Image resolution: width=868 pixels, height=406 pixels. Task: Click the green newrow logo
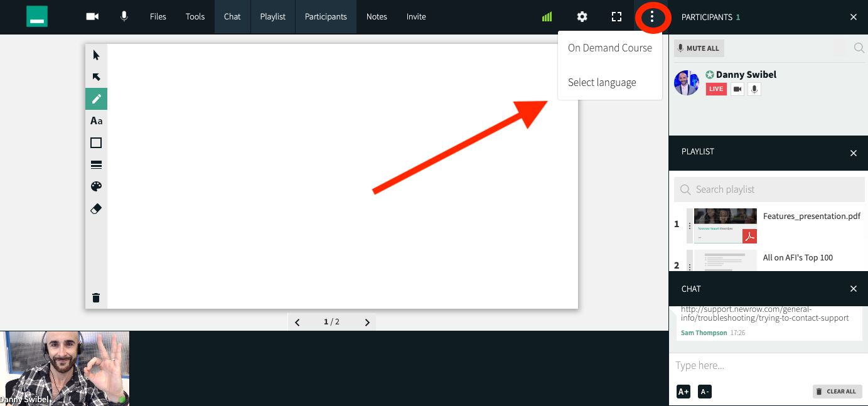coord(37,17)
